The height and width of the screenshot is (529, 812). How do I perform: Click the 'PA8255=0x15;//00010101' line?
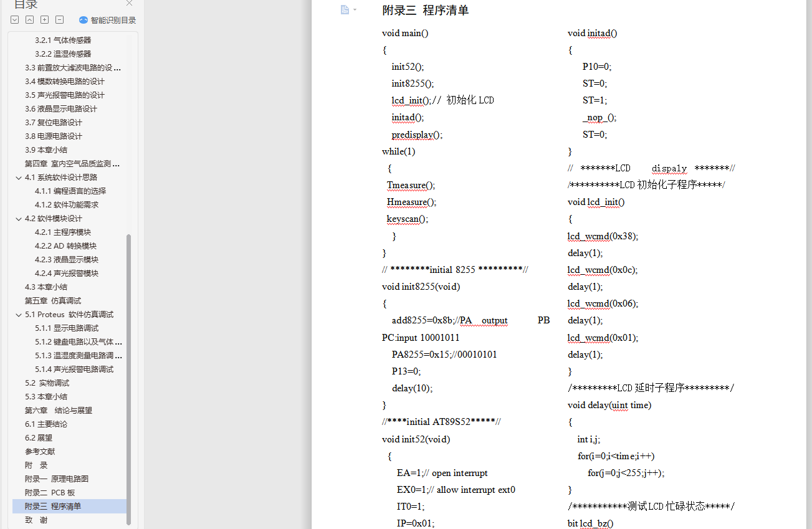444,355
